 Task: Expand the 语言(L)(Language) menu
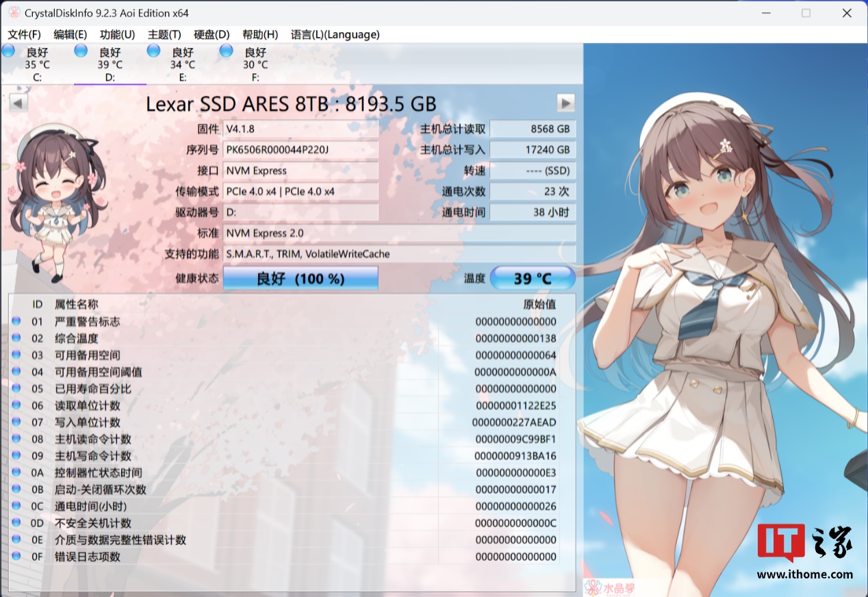coord(335,34)
